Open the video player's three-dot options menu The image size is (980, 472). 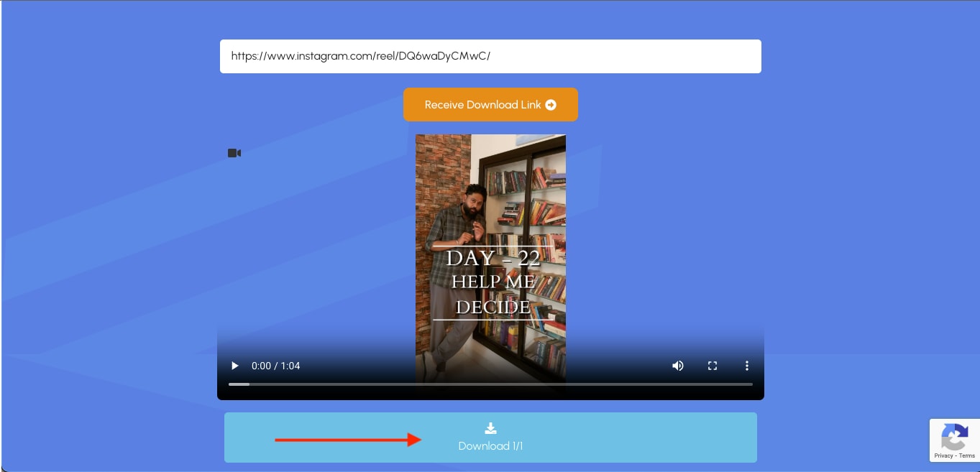[x=747, y=366]
